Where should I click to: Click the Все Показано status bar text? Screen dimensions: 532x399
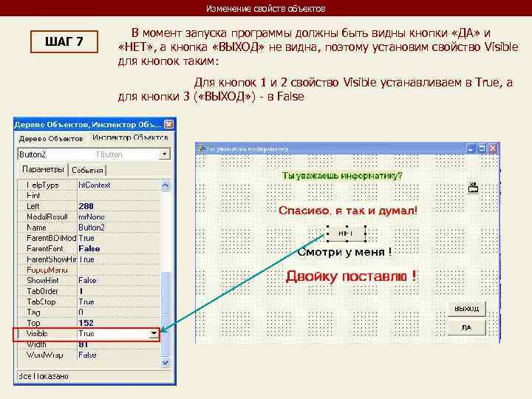(x=43, y=376)
